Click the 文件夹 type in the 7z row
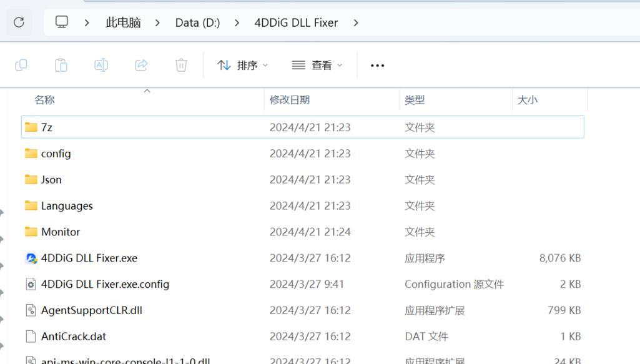640x364 pixels. (420, 127)
